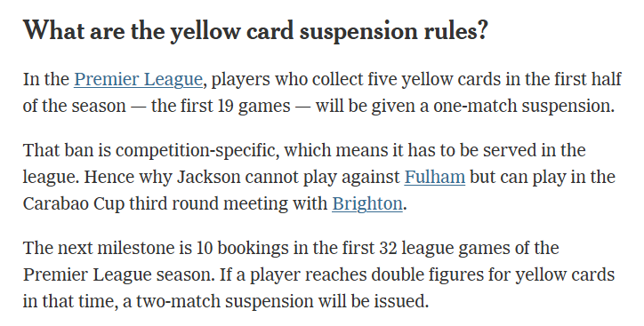Open the Premier League link
Image resolution: width=644 pixels, height=326 pixels.
(x=138, y=80)
